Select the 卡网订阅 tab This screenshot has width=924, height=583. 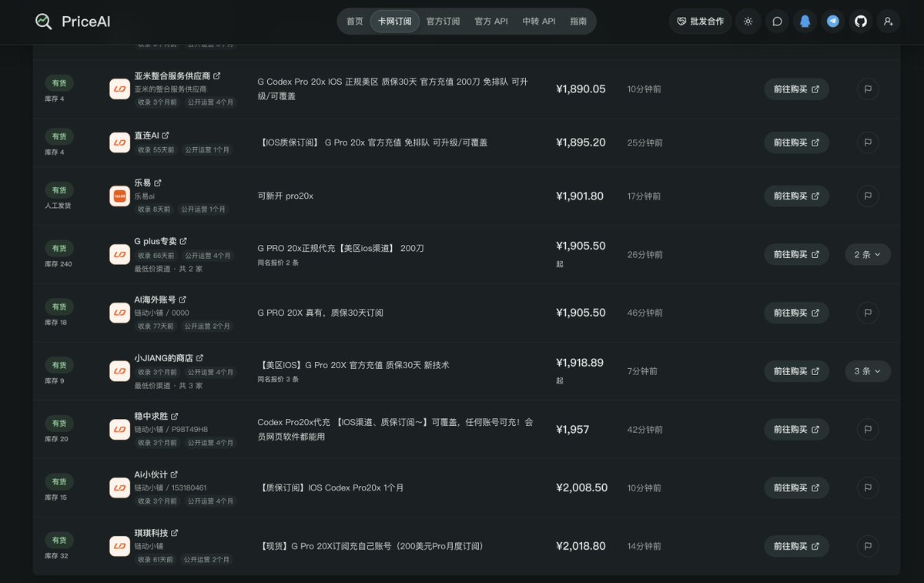click(395, 22)
